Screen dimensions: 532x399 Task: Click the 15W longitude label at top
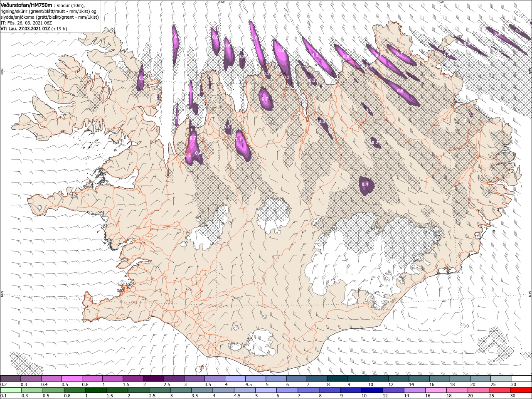[440, 2]
